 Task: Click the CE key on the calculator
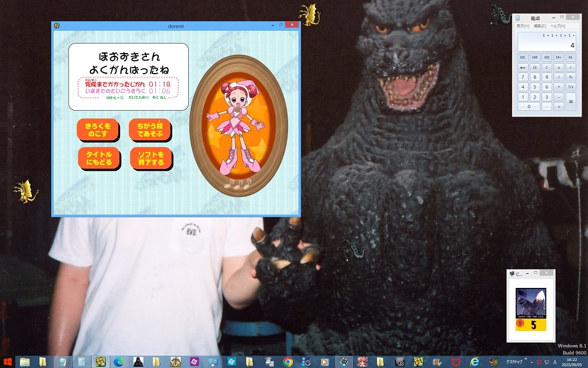click(x=534, y=68)
